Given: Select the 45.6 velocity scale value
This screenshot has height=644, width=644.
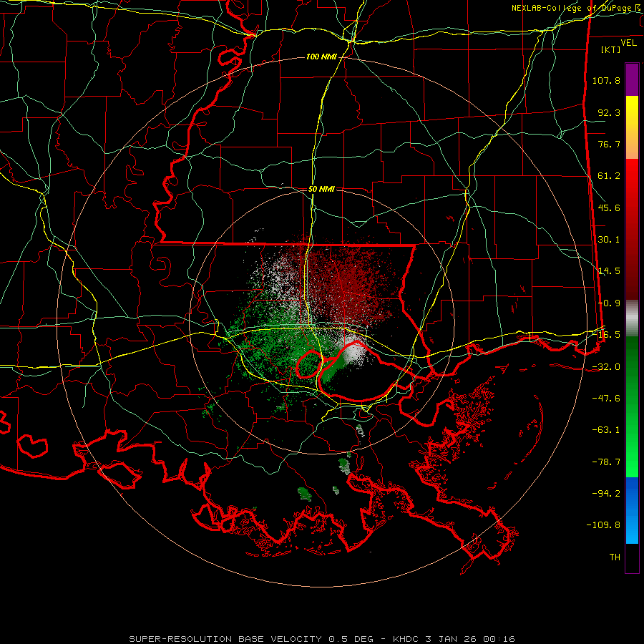Looking at the screenshot, I should point(609,208).
